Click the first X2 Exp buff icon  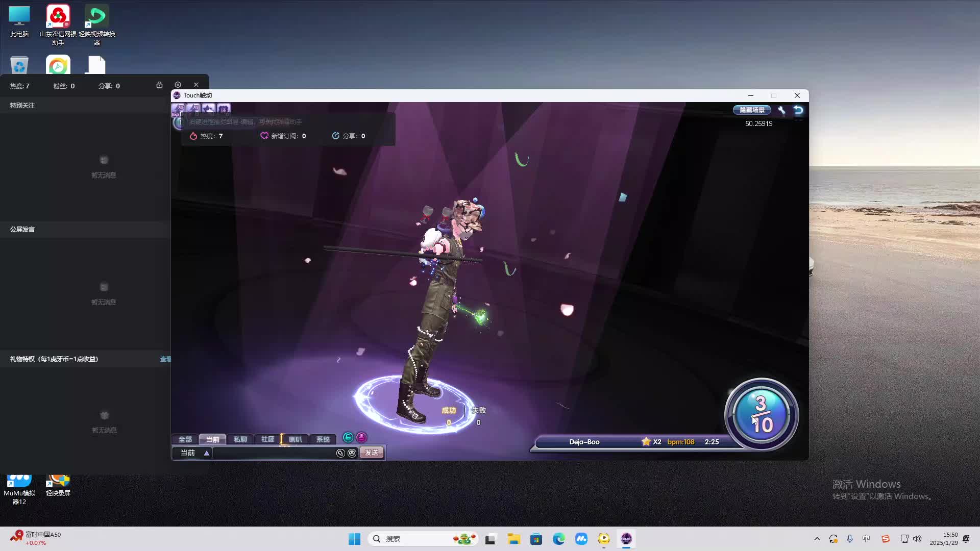coord(178,109)
